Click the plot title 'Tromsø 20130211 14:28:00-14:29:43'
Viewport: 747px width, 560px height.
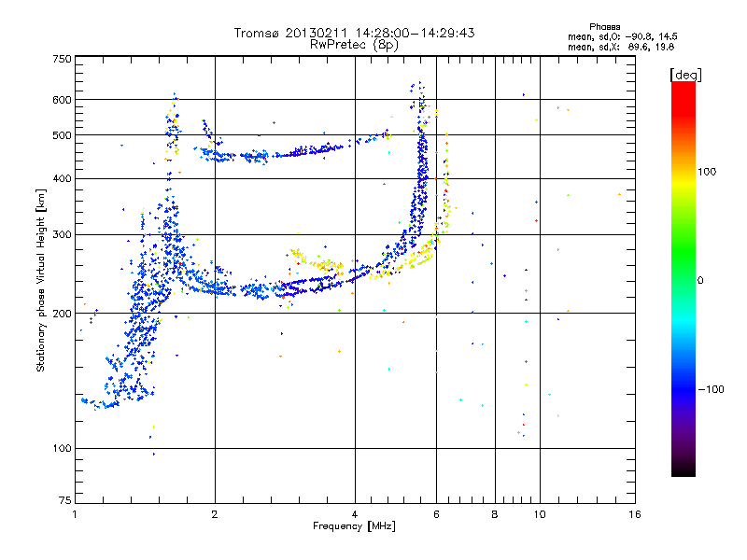click(x=354, y=33)
